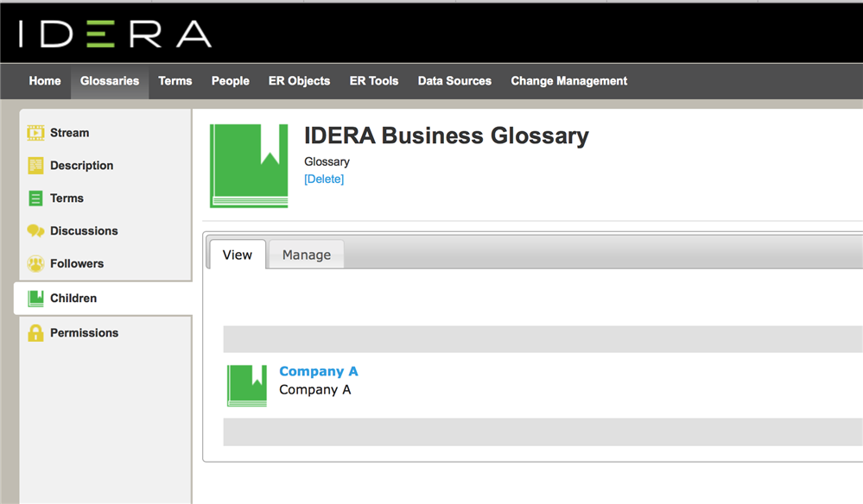The image size is (863, 504).
Task: Go to the IDERA logo home
Action: (115, 34)
